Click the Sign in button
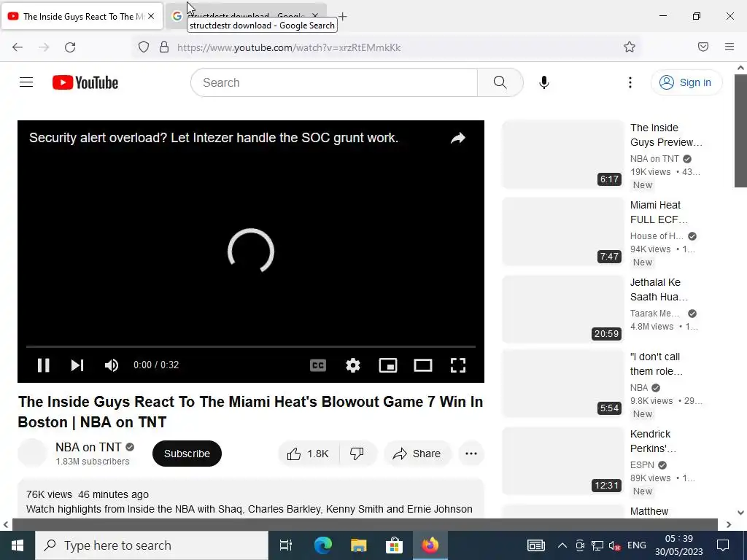The height and width of the screenshot is (560, 747). [686, 82]
